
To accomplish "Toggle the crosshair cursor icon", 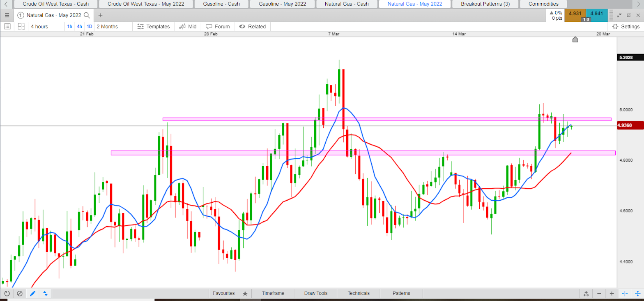I will (x=625, y=294).
